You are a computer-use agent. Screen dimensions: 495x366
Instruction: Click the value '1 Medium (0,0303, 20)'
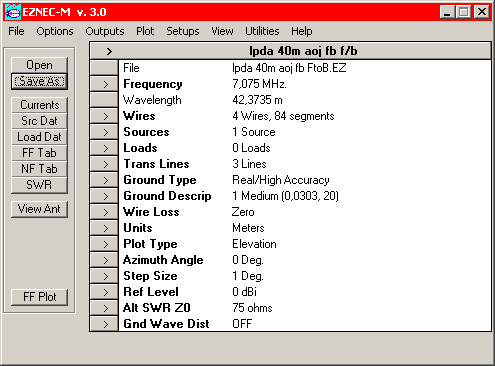(x=285, y=196)
